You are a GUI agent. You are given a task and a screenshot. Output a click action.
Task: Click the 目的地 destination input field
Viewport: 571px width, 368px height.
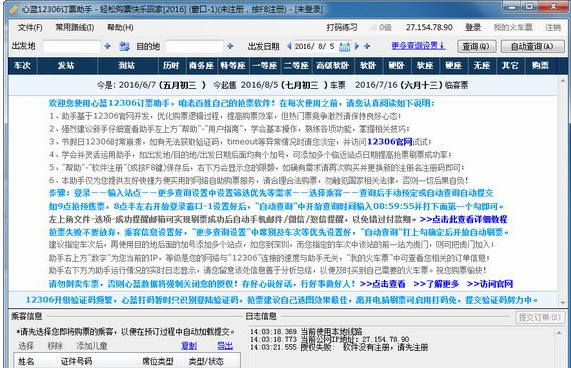(194, 47)
